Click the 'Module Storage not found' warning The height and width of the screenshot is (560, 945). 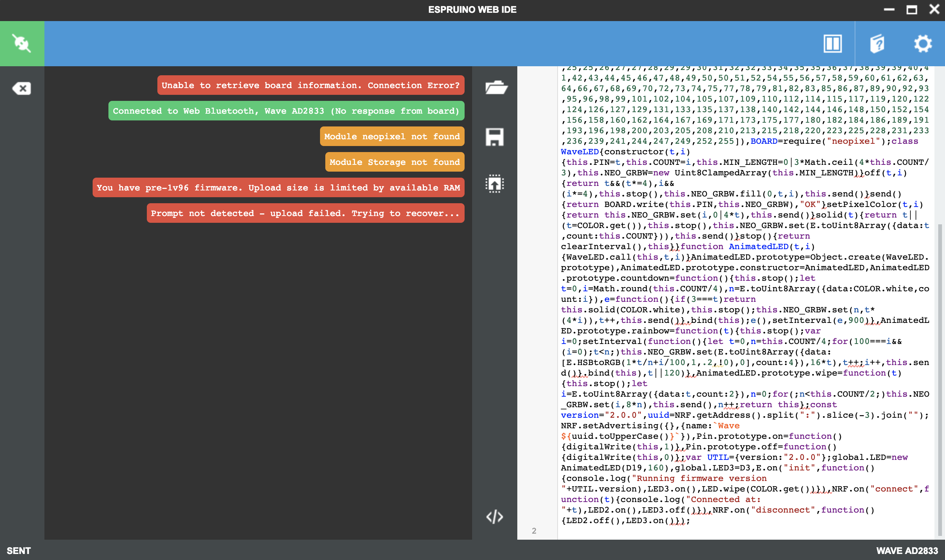[395, 162]
